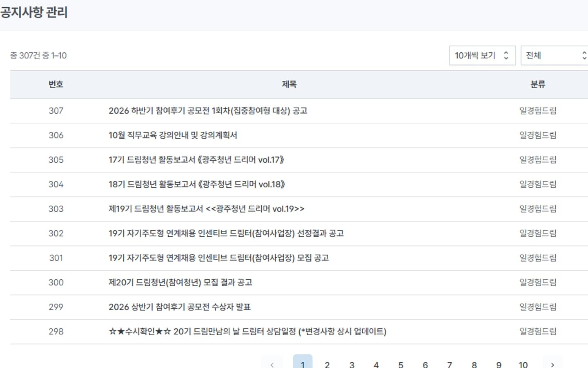Navigate to page 8
588x368 pixels.
[474, 364]
